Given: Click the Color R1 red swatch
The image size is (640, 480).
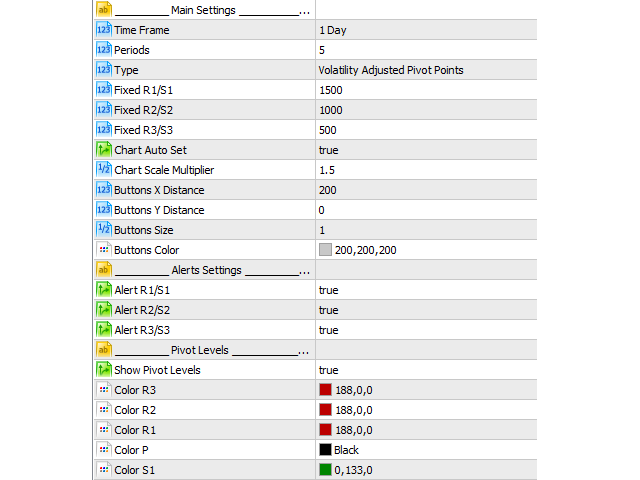Looking at the screenshot, I should coord(325,430).
